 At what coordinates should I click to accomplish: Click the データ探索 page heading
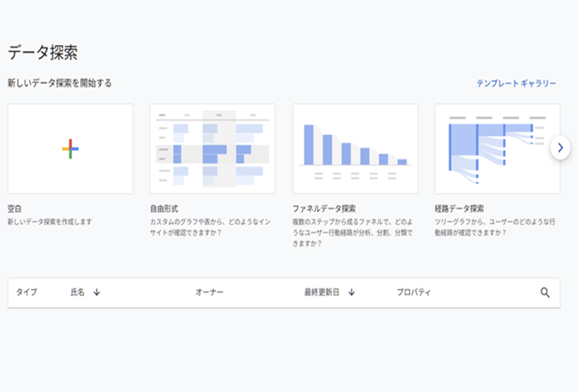42,53
